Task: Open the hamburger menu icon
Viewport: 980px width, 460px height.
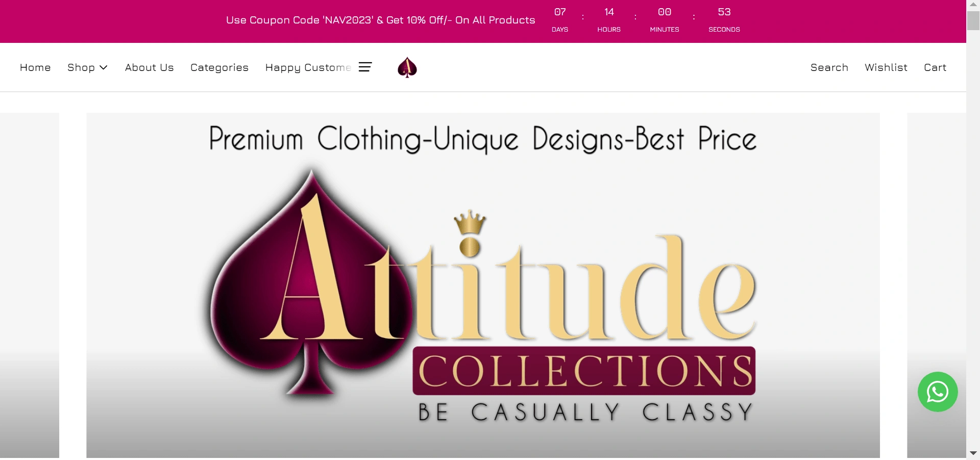Action: (365, 67)
